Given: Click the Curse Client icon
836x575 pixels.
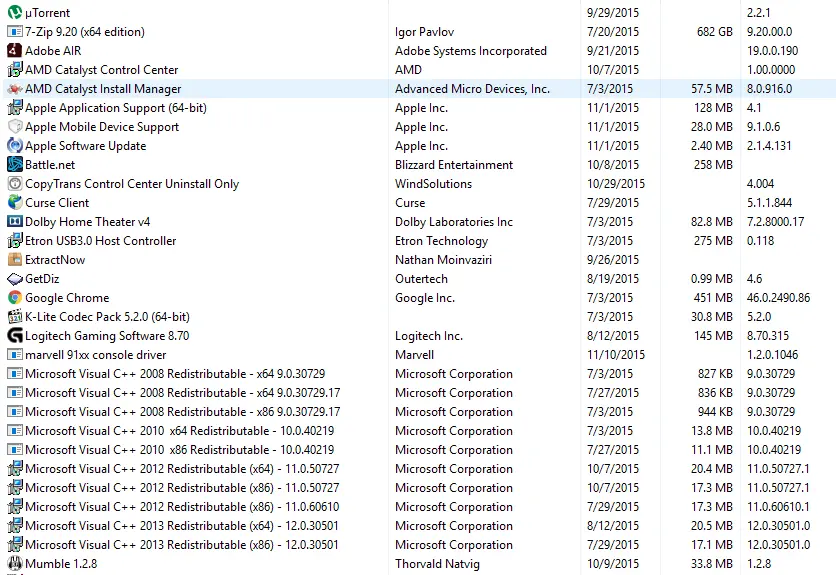Looking at the screenshot, I should 15,203.
